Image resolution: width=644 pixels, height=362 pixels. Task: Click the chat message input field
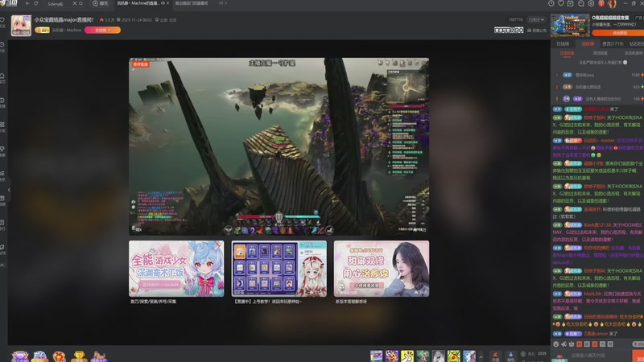[x=600, y=356]
